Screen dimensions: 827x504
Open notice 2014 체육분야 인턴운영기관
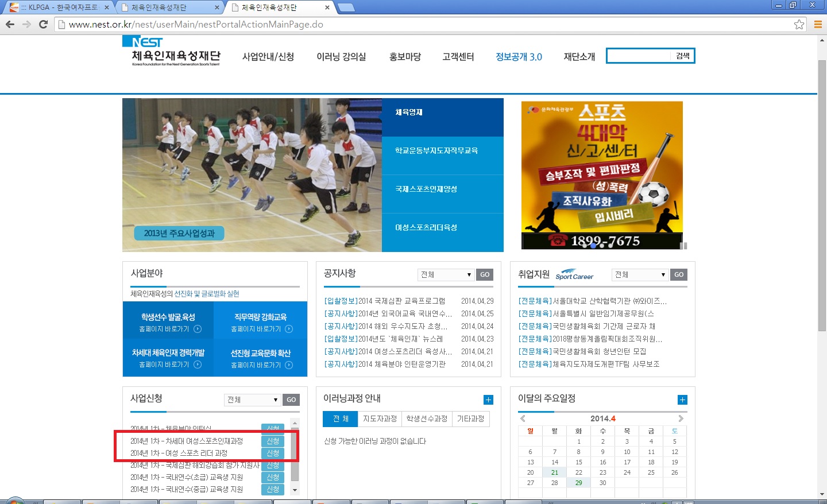385,364
